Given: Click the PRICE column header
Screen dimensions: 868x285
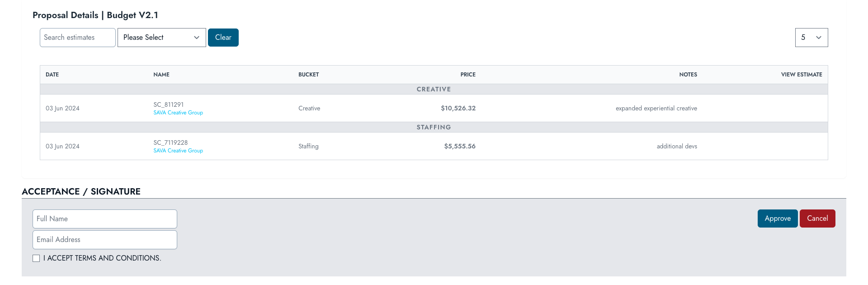Looking at the screenshot, I should click(467, 75).
